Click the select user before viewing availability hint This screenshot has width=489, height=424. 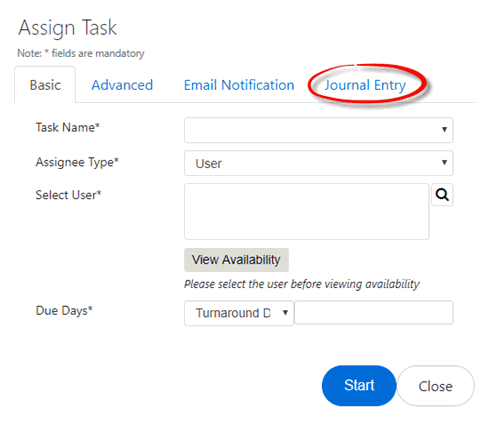coord(302,284)
